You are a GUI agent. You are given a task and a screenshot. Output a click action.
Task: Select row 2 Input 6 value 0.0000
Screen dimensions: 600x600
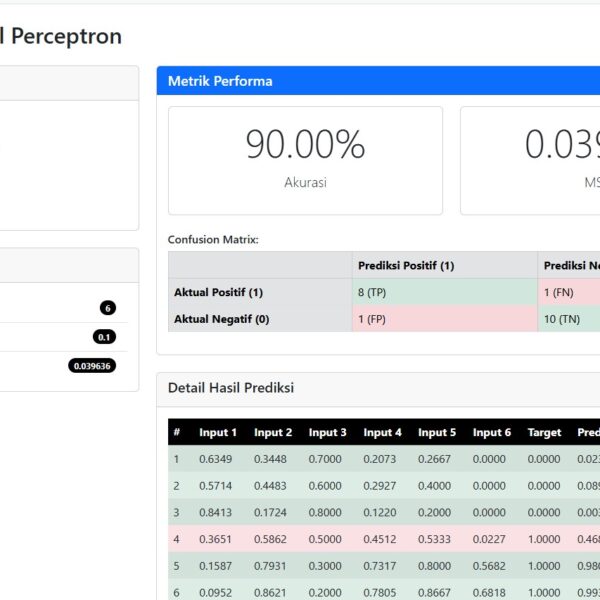pos(489,485)
